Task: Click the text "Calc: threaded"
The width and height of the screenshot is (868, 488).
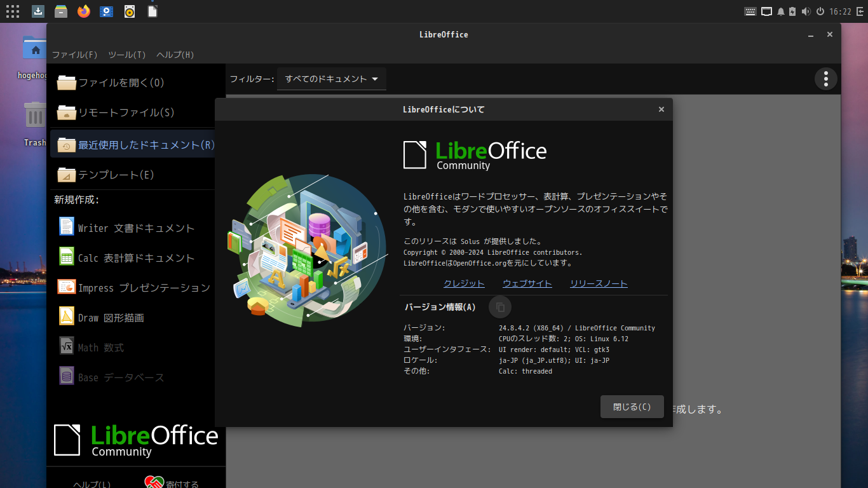Action: (526, 371)
